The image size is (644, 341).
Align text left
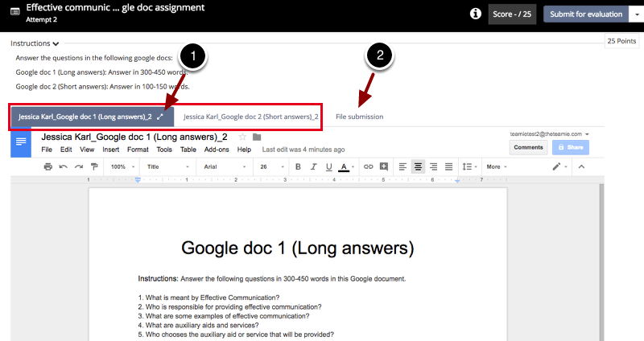coord(402,166)
